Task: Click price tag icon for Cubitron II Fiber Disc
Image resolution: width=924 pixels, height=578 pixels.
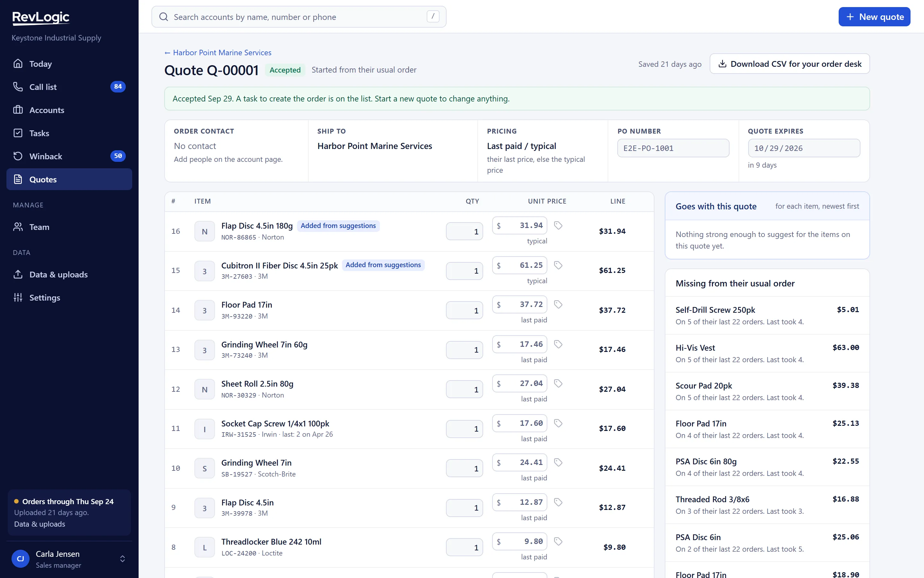Action: (x=558, y=265)
